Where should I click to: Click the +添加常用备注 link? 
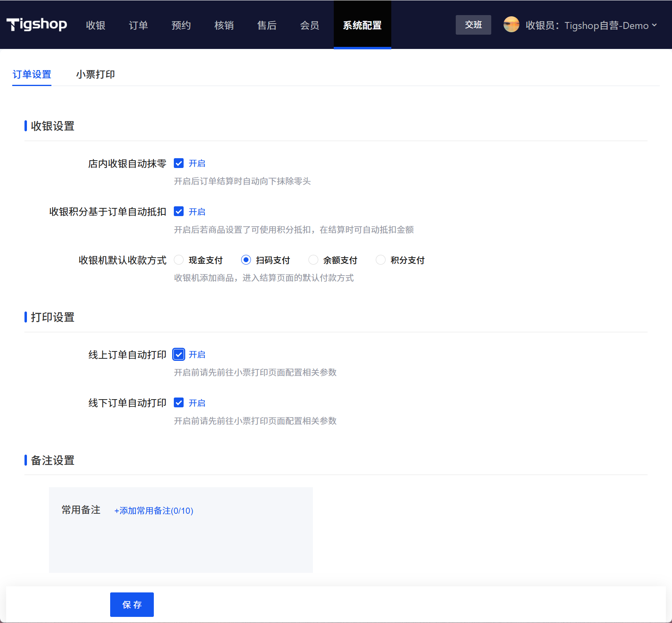coord(154,511)
